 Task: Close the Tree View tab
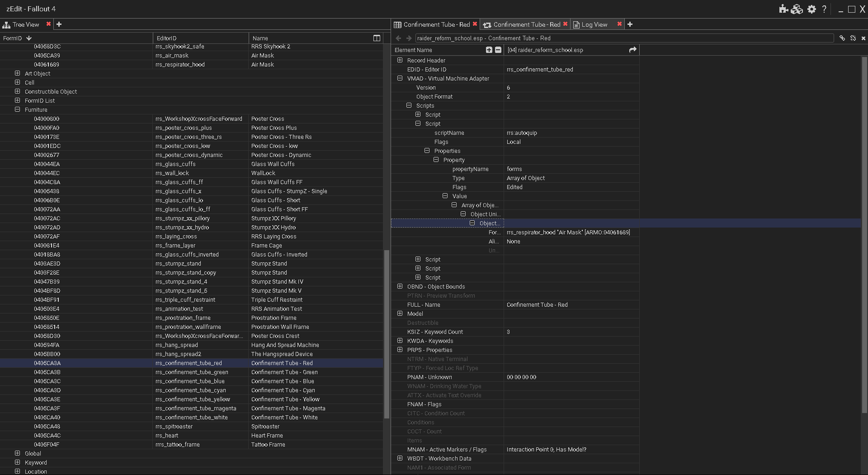point(48,24)
